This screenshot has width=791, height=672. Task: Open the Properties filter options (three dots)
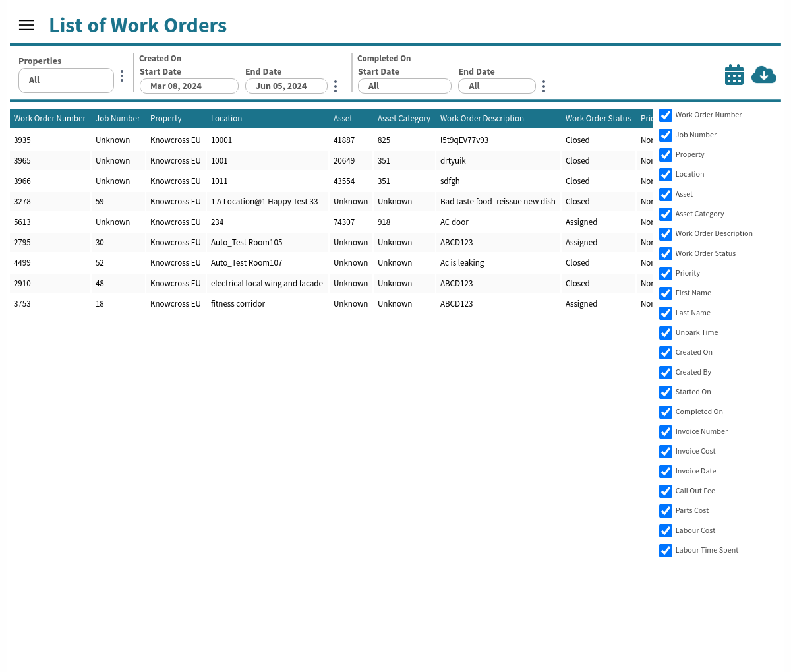122,76
